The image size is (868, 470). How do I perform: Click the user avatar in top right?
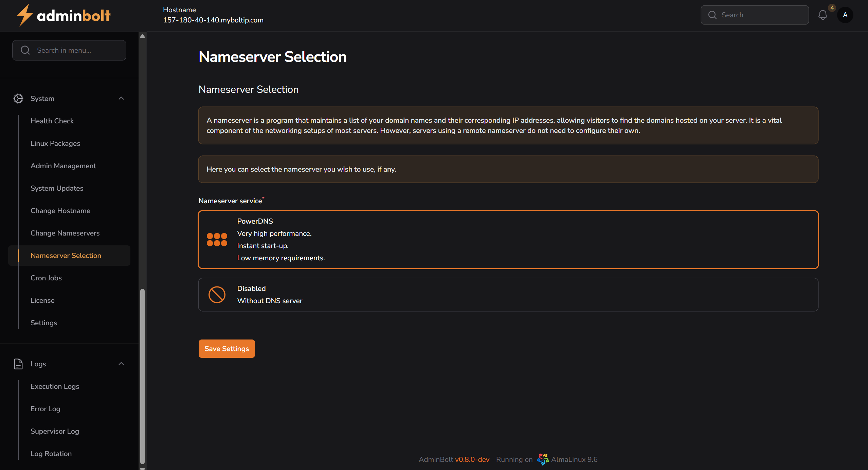point(846,15)
